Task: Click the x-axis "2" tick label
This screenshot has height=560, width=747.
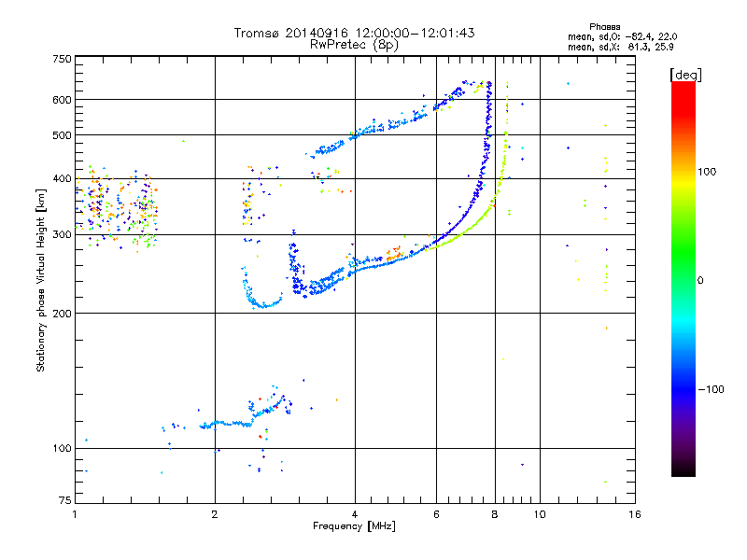Action: pyautogui.click(x=215, y=514)
